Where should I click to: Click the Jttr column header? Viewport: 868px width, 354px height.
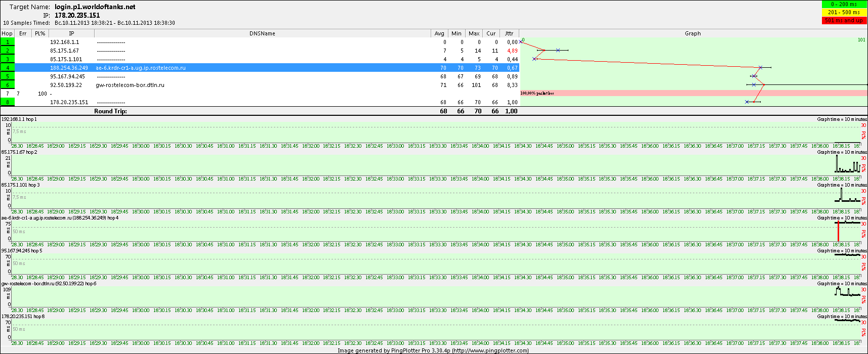tap(509, 33)
